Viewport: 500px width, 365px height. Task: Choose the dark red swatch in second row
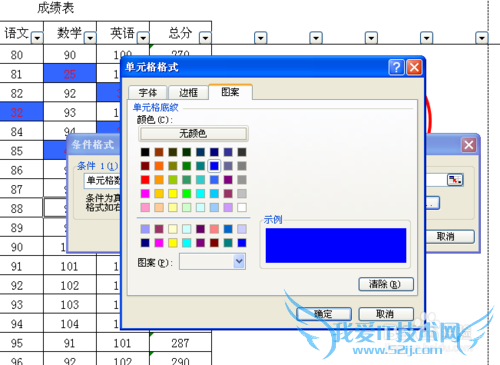(x=145, y=166)
